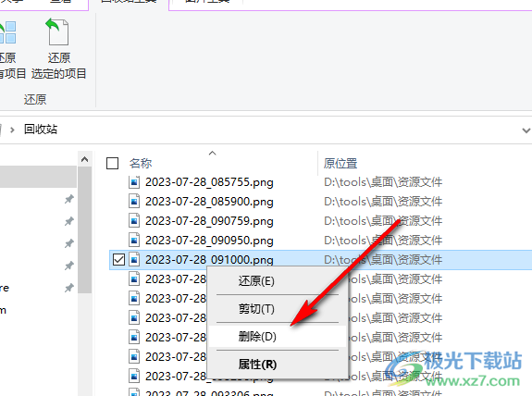
Task: Click original location of 2023-07-28_085755.png
Action: coord(383,182)
